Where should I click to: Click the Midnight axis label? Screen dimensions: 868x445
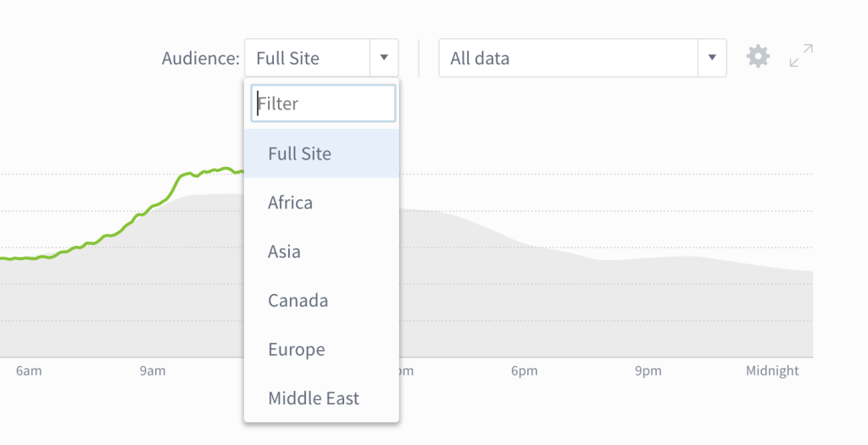(x=772, y=371)
